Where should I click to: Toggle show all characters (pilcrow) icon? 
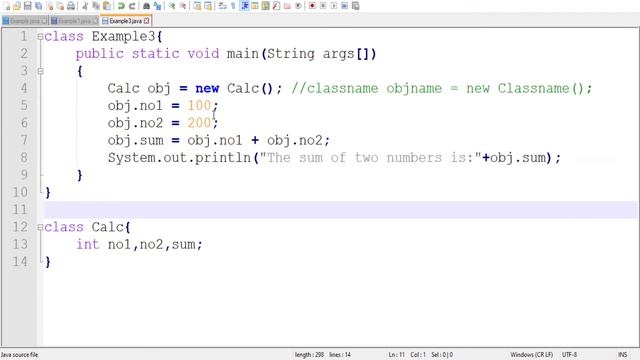233,6
